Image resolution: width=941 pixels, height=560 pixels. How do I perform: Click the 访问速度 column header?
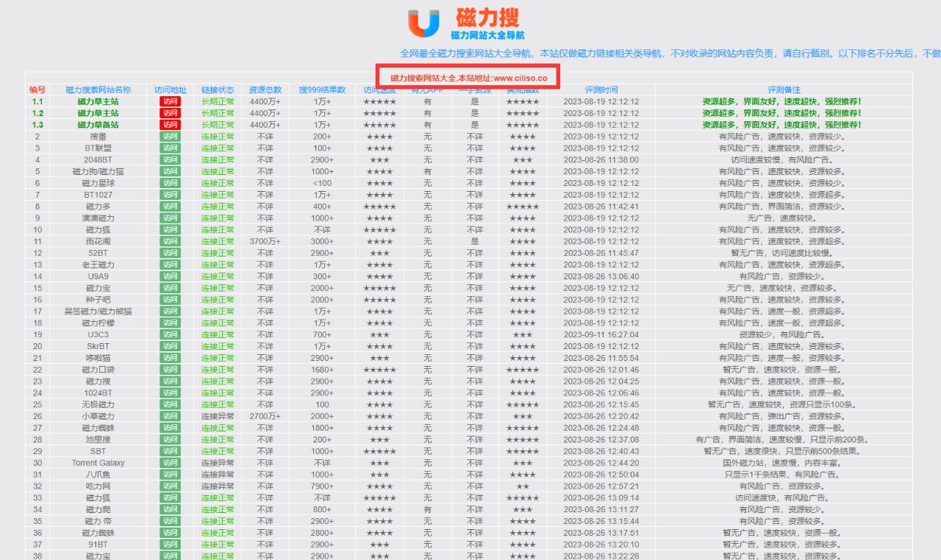click(379, 89)
